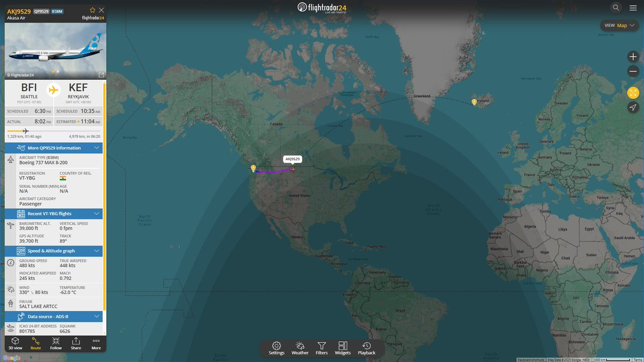Click the yellow airplane icon between airports

coord(53,90)
